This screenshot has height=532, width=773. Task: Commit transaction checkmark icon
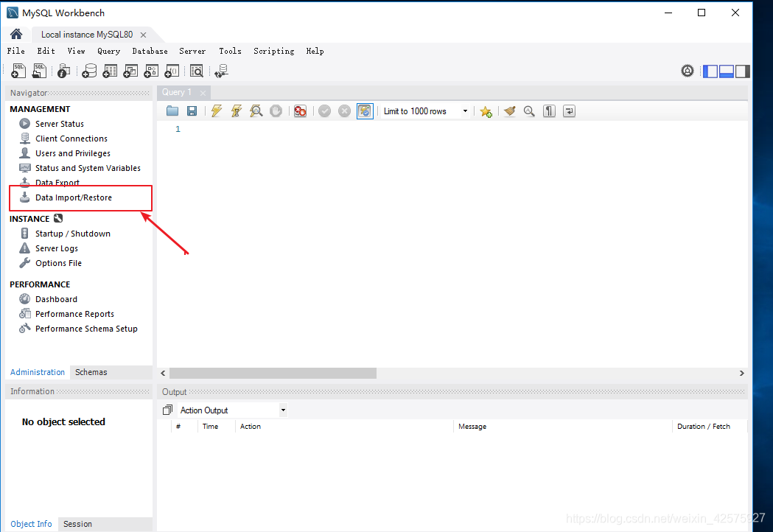(x=324, y=111)
